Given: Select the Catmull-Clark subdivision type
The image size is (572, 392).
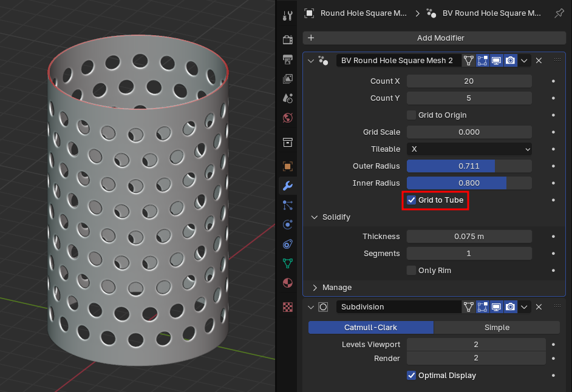Looking at the screenshot, I should pyautogui.click(x=370, y=328).
